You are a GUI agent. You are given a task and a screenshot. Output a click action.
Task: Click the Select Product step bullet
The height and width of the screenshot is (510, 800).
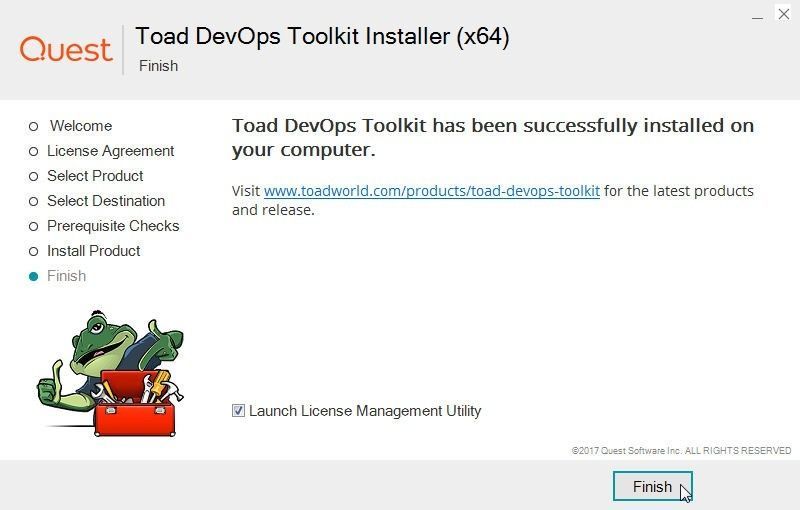click(x=34, y=176)
